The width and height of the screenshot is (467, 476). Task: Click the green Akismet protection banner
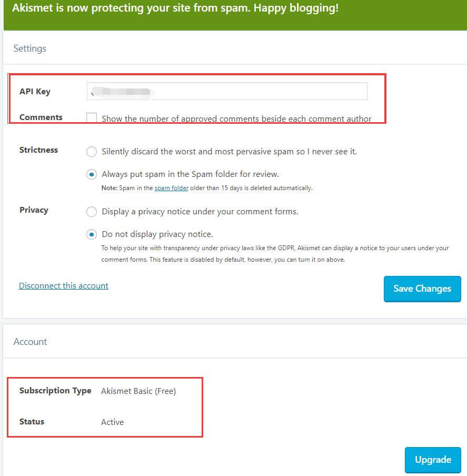coord(175,9)
